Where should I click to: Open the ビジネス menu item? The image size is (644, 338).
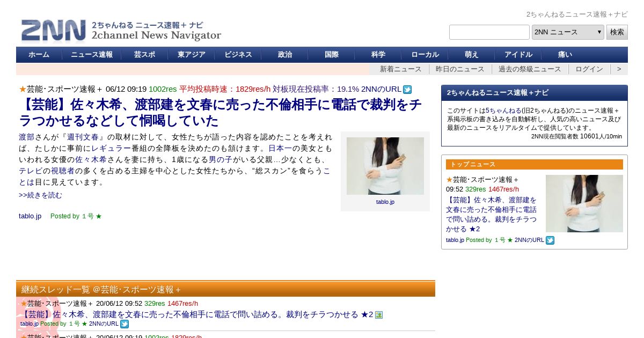click(238, 55)
